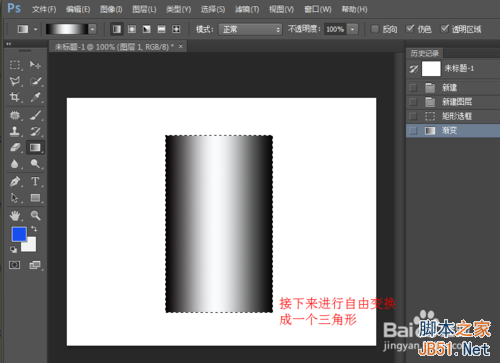Select the Rectangle shape tool

point(35,198)
